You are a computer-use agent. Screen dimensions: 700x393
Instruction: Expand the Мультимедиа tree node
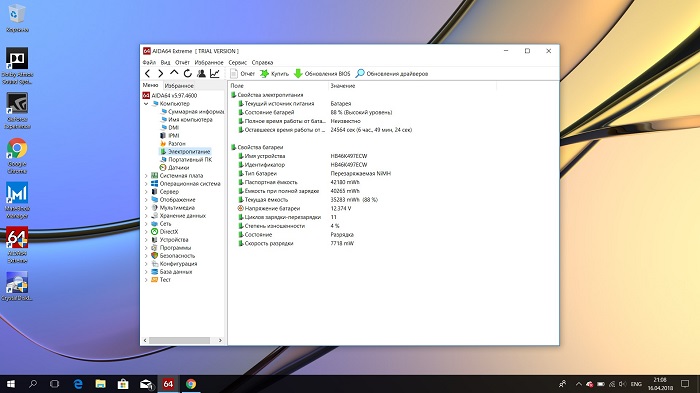146,208
